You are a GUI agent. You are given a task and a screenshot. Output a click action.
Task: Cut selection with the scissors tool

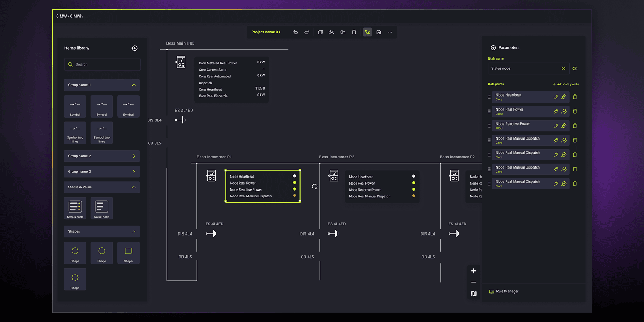click(x=331, y=32)
